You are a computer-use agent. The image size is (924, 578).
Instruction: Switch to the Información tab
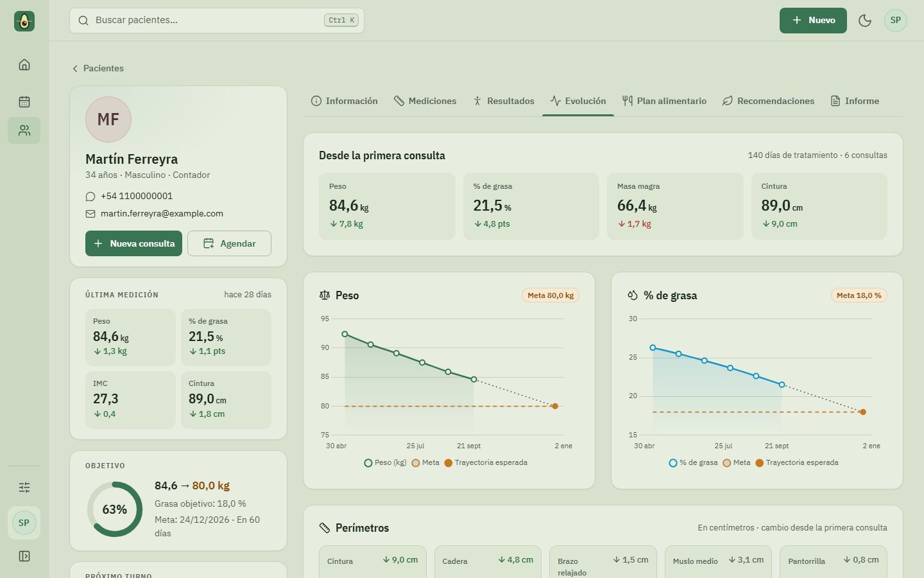pyautogui.click(x=344, y=101)
